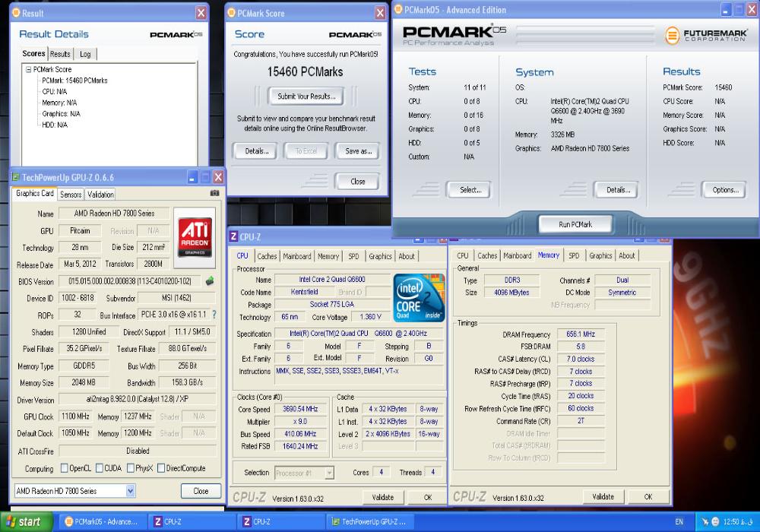Image resolution: width=760 pixels, height=532 pixels.
Task: Click the CAS# Latency 7.0 clocks value
Action: [580, 359]
